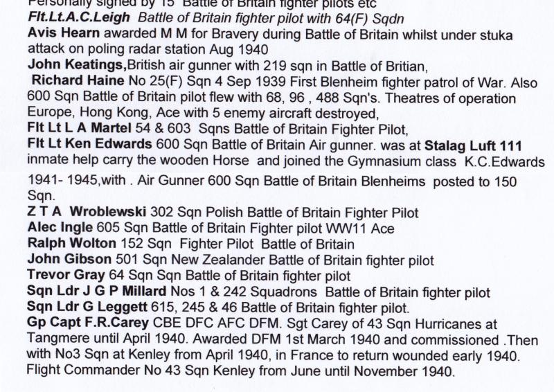Image resolution: width=554 pixels, height=392 pixels.
Task: Click the name Flt Lt Ken Edwards
Action: (90, 145)
